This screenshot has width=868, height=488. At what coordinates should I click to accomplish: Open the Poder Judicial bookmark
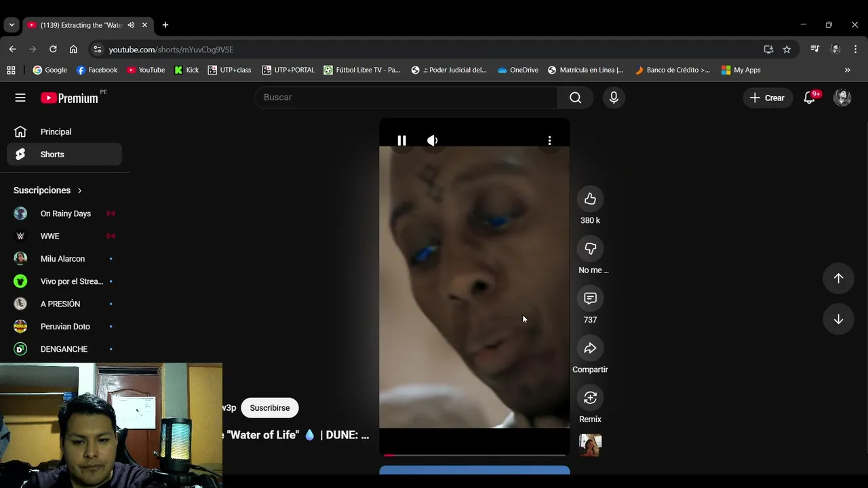(x=449, y=70)
